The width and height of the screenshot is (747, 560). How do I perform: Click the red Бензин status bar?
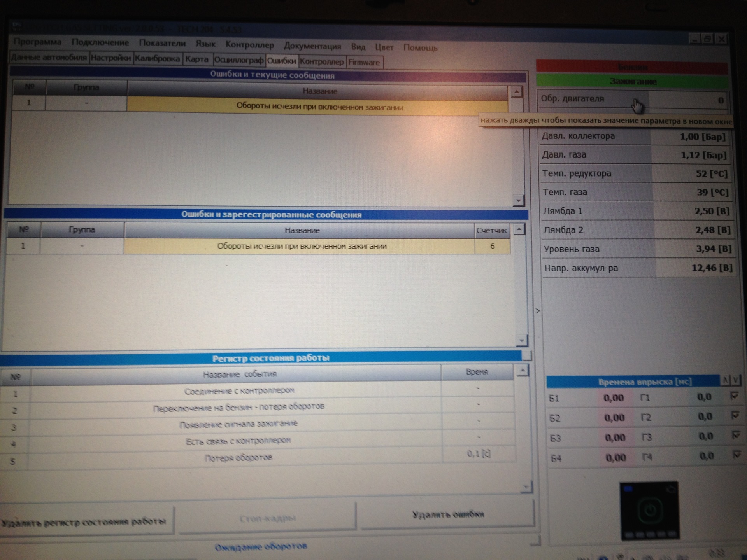click(632, 67)
